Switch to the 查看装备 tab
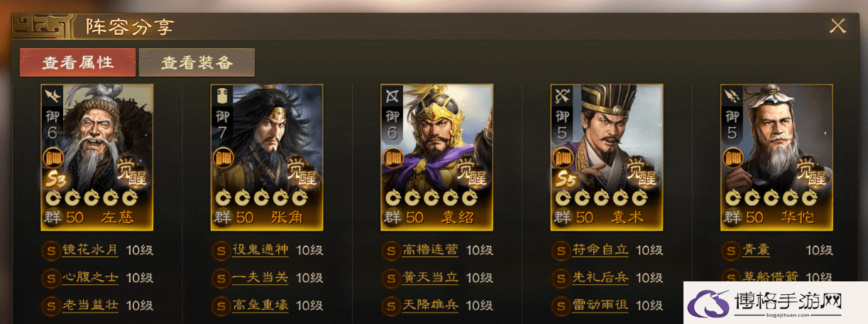This screenshot has width=868, height=324. pos(197,63)
